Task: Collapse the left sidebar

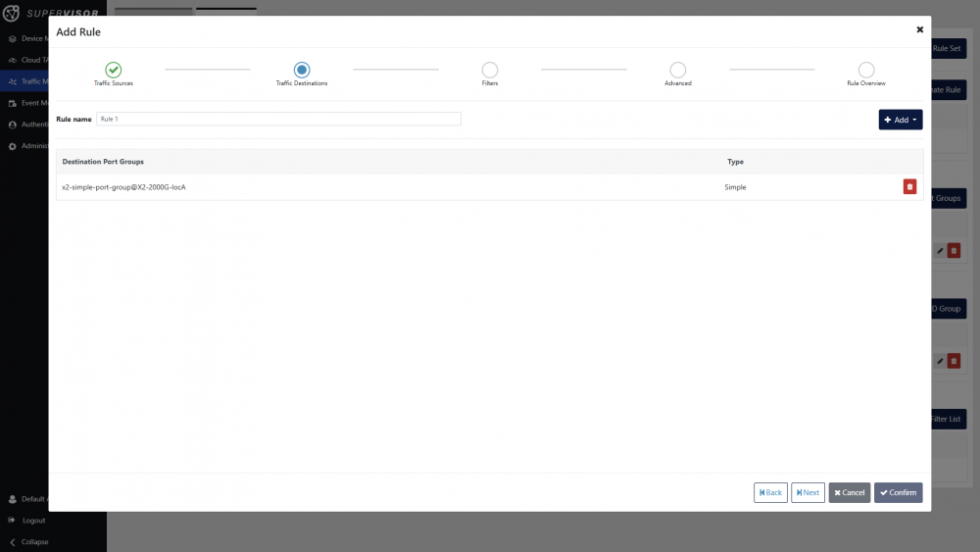Action: tap(13, 541)
